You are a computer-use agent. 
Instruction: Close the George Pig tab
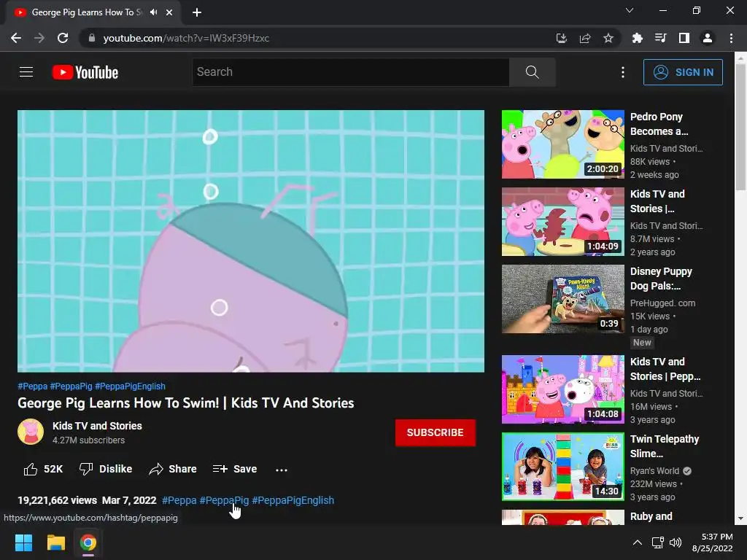pos(169,12)
